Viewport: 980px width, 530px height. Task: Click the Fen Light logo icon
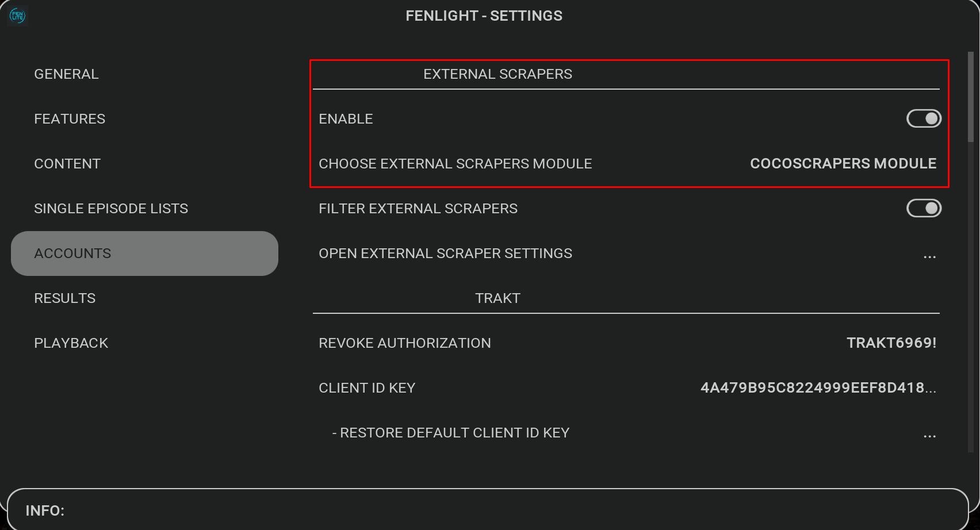(x=17, y=16)
